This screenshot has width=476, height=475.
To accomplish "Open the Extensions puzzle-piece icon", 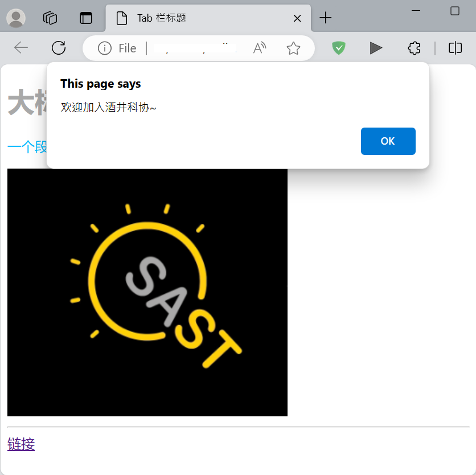I will point(414,48).
